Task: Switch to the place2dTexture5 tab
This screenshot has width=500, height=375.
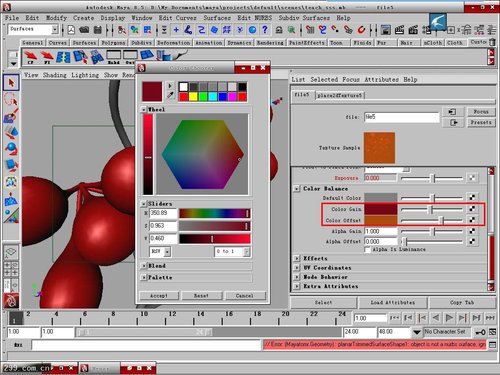Action: point(339,96)
